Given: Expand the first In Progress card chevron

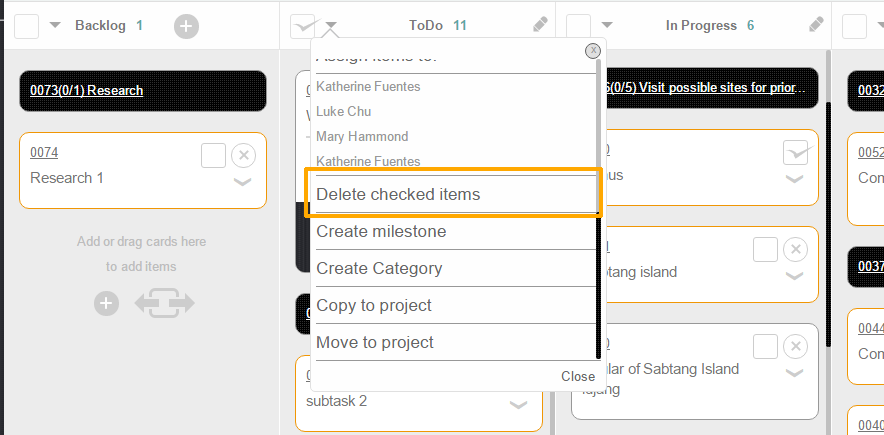Looking at the screenshot, I should 794,179.
